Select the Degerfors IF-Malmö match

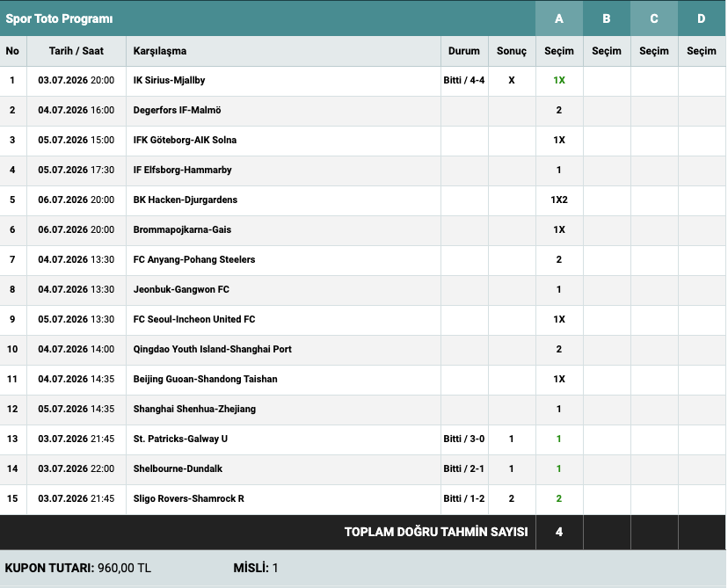(x=177, y=110)
